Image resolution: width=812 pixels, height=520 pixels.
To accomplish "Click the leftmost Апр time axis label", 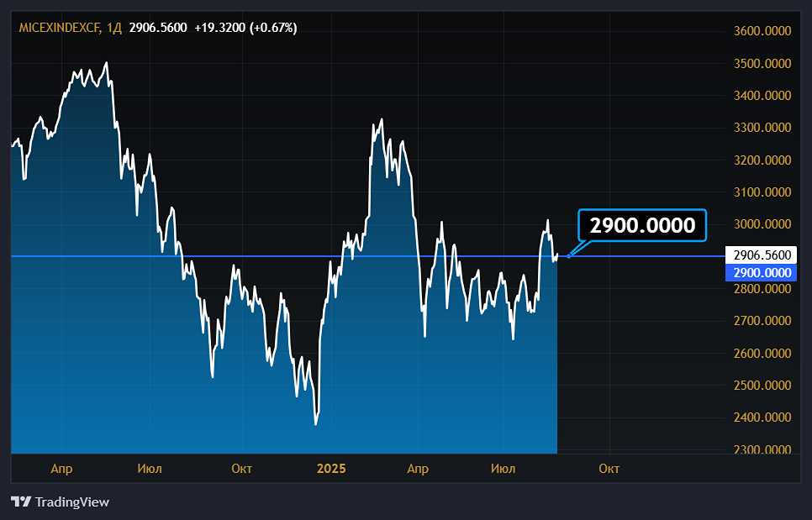I will (61, 468).
